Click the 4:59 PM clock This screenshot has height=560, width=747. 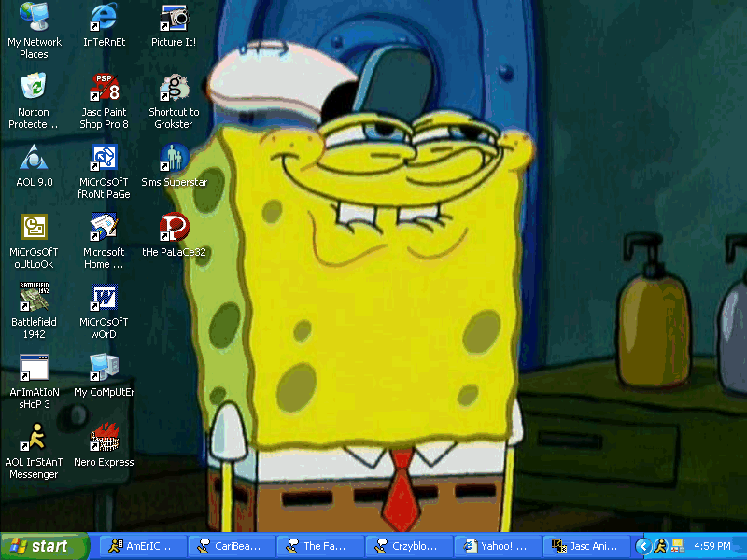(x=712, y=546)
